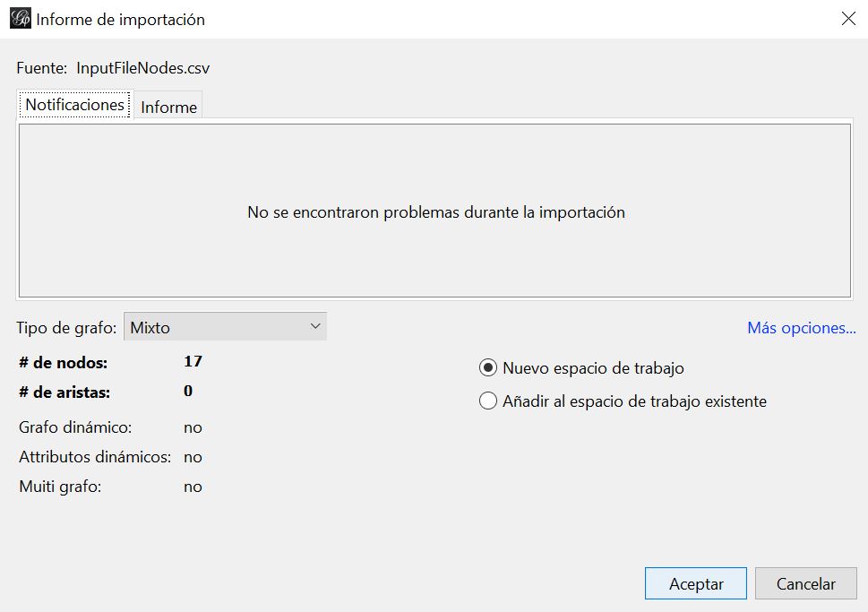Click the Attributos dinámicos label
Image resolution: width=868 pixels, height=612 pixels.
[95, 457]
